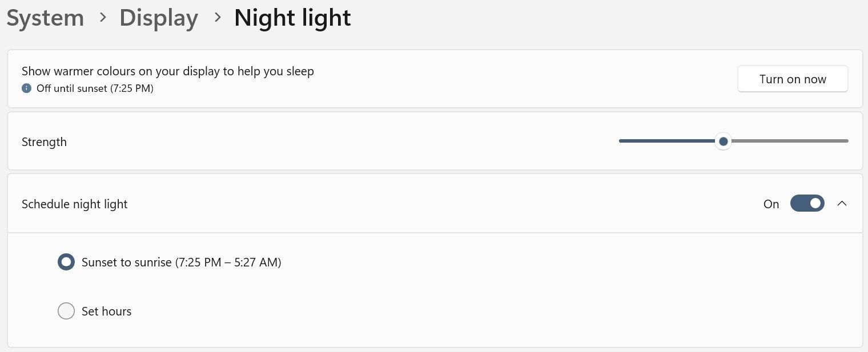
Task: Click the Show warmer colours description text
Action: [x=168, y=71]
